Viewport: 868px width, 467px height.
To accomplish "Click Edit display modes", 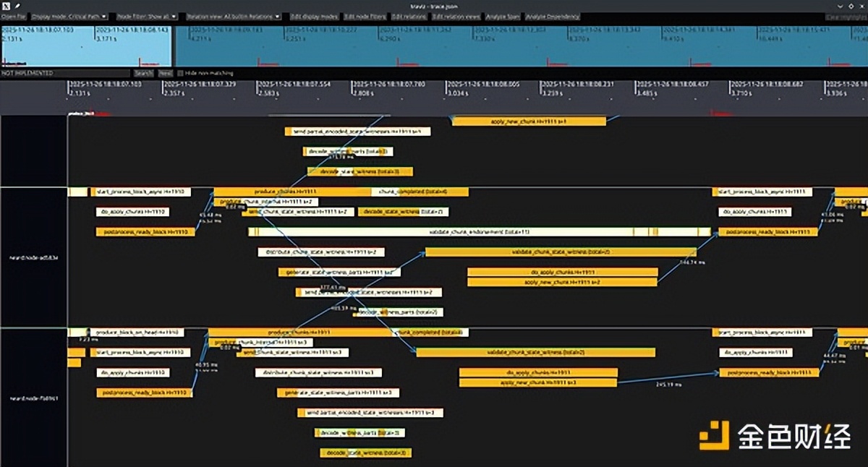I will click(x=314, y=16).
